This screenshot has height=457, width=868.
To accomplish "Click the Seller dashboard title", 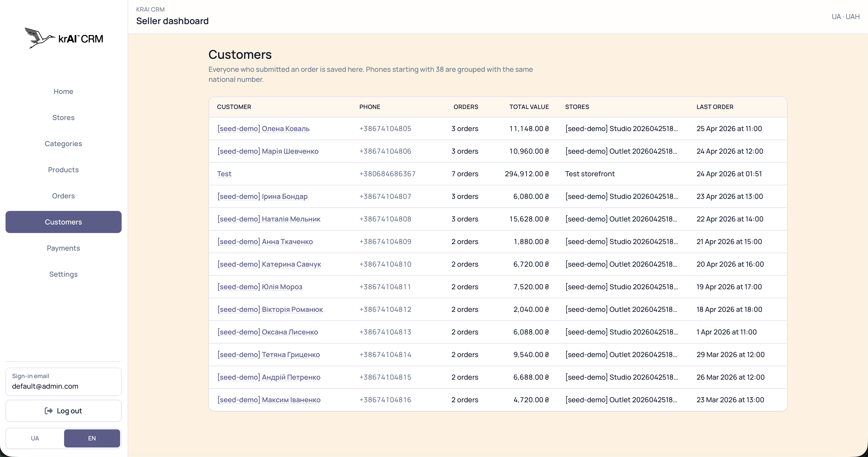I will coord(172,21).
